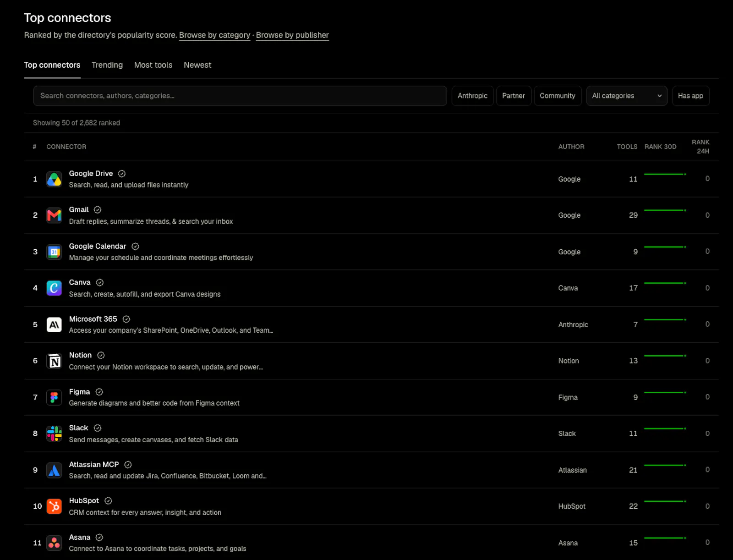Click the Anthropic author cell
Image resolution: width=733 pixels, height=560 pixels.
(573, 324)
